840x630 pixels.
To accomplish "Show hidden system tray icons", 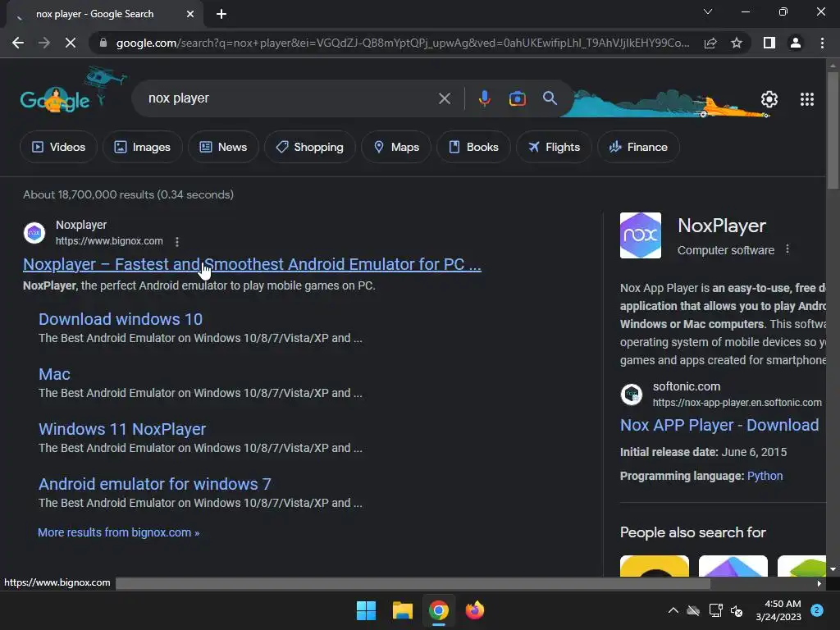I will [x=673, y=610].
